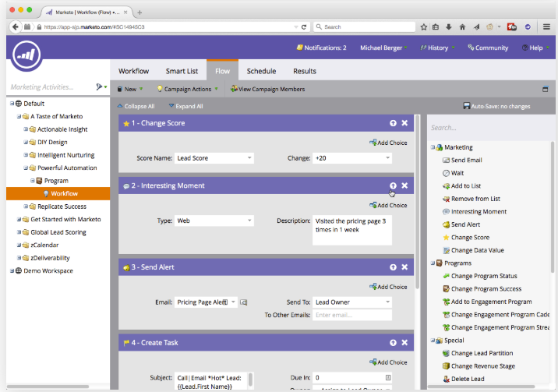The width and height of the screenshot is (558, 392).
Task: Collapse the Default workspace tree node
Action: (12, 104)
